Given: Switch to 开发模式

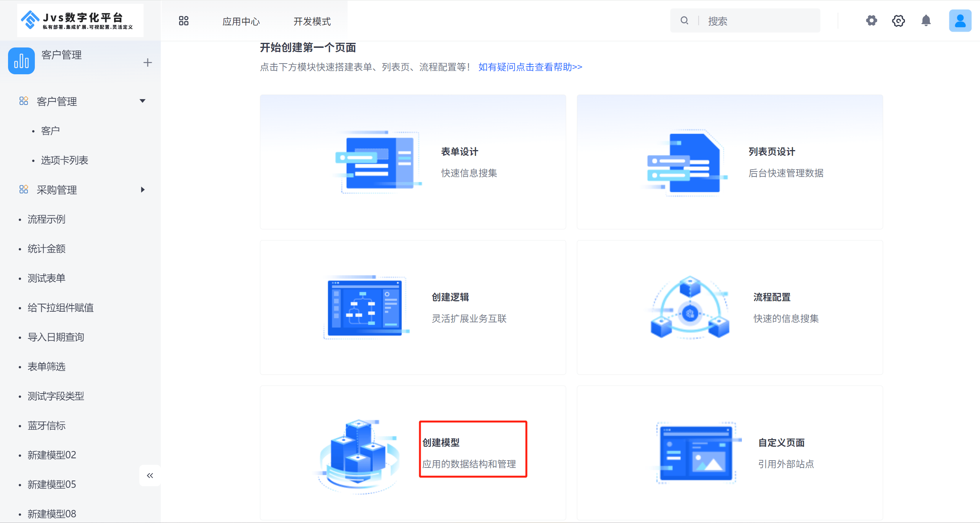Looking at the screenshot, I should (312, 21).
